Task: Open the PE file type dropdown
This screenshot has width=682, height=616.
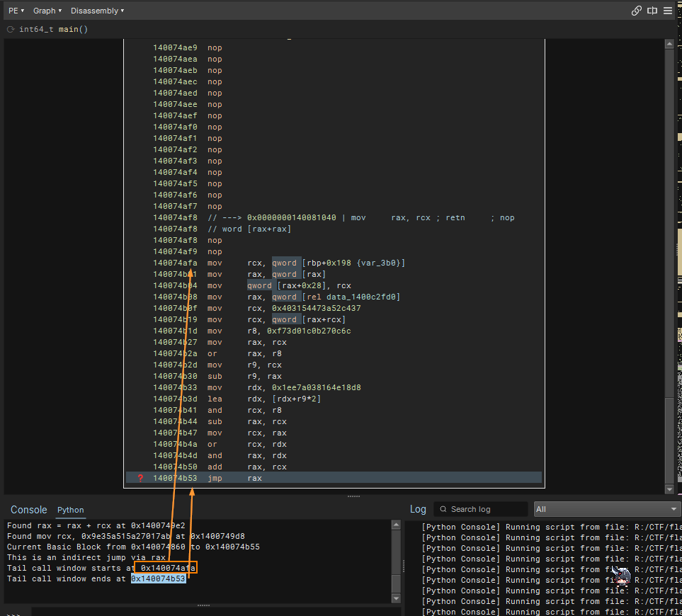Action: point(16,11)
